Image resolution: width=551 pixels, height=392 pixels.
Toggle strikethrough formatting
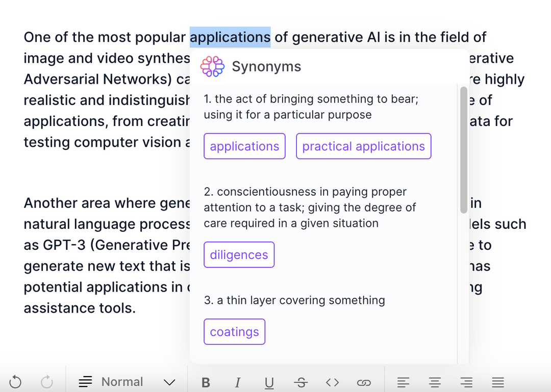point(300,382)
